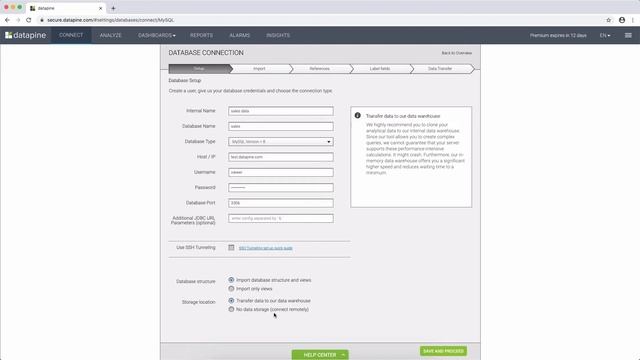640x360 pixels.
Task: Click Save and Proceed button
Action: tap(443, 351)
